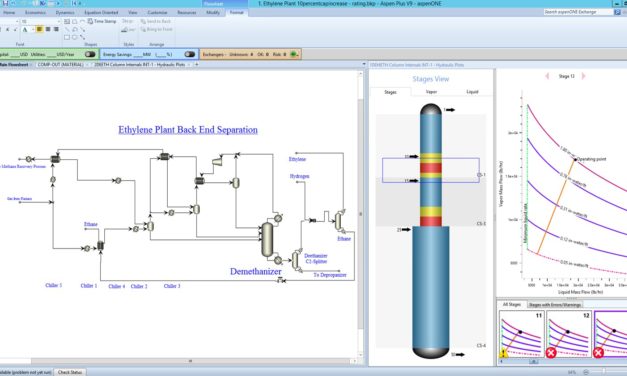Open the document tab list dropdown arrow
The image size is (627, 376).
click(x=363, y=64)
